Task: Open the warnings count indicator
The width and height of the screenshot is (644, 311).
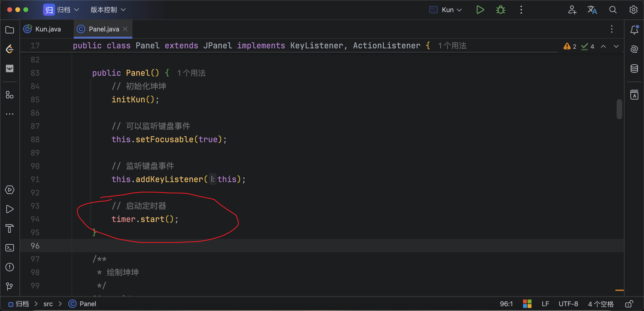Action: pyautogui.click(x=570, y=46)
